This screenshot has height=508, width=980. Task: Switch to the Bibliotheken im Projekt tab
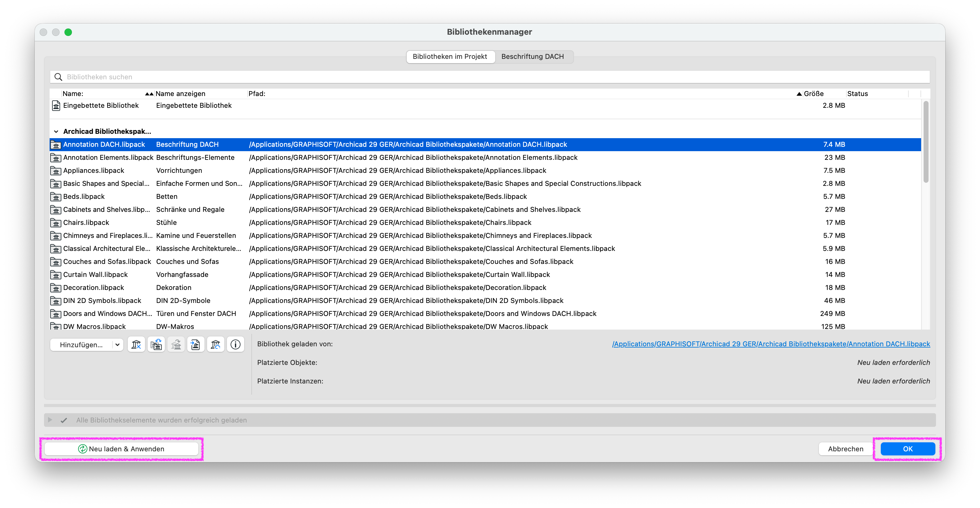point(450,56)
